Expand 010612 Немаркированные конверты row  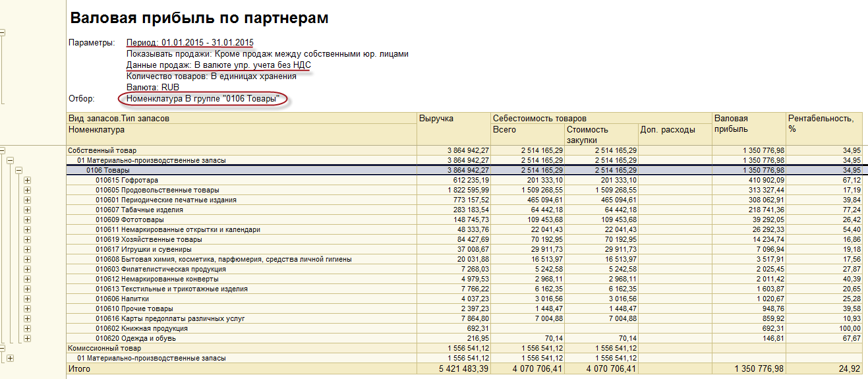click(27, 279)
